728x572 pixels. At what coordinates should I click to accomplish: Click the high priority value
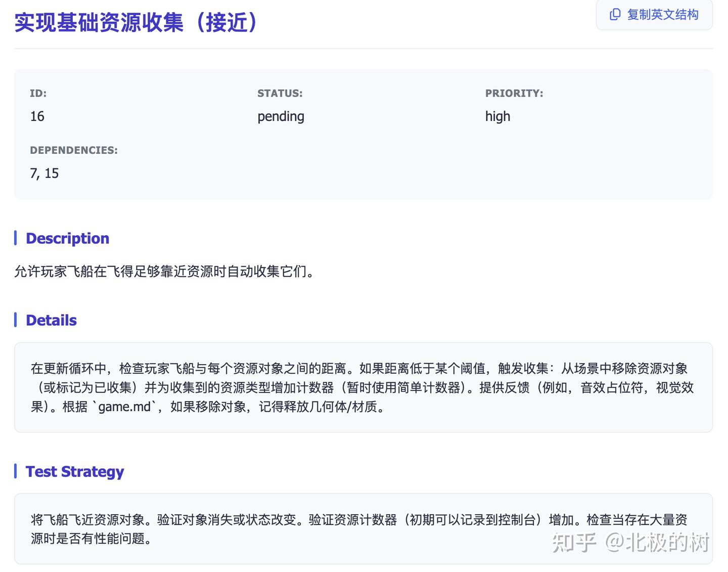(497, 116)
